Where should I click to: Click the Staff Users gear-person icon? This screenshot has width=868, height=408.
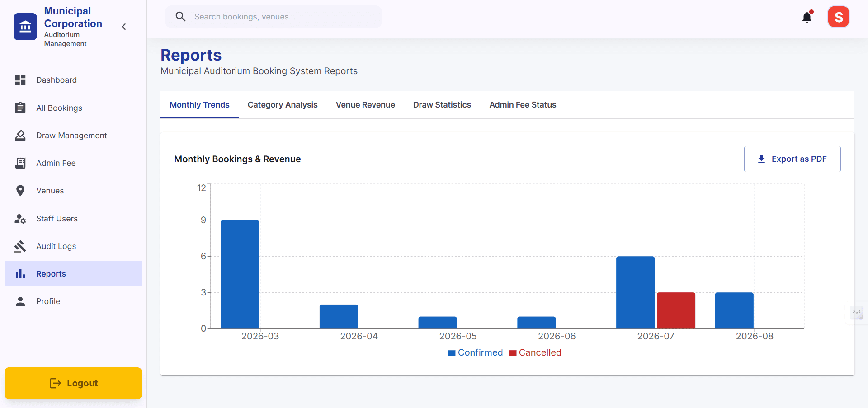point(20,219)
